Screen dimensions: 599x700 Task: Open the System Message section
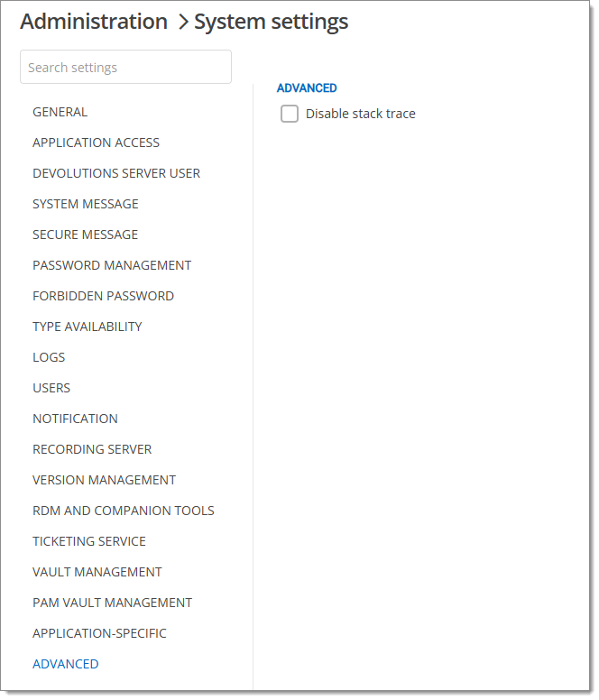click(86, 204)
